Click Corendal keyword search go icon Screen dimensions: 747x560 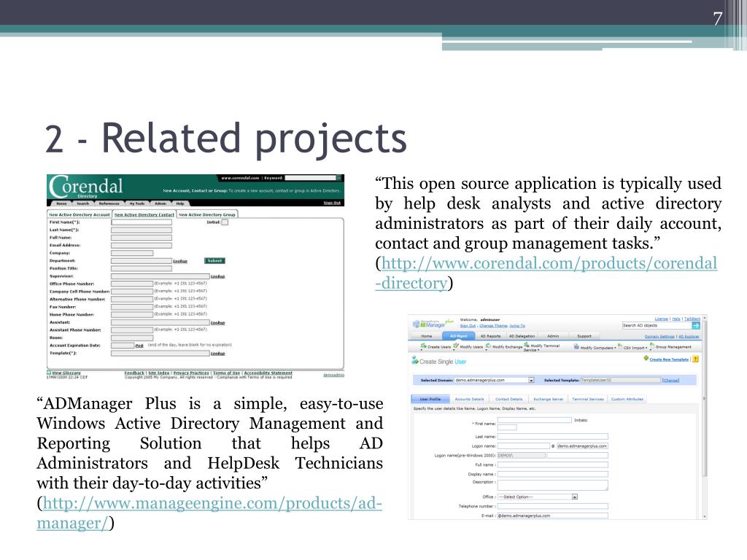tap(339, 178)
